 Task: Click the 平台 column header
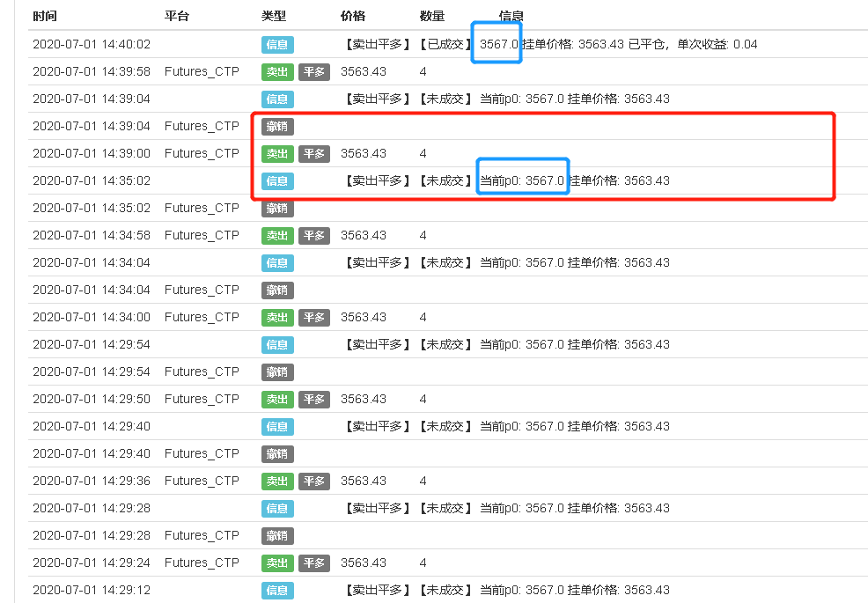(x=177, y=16)
